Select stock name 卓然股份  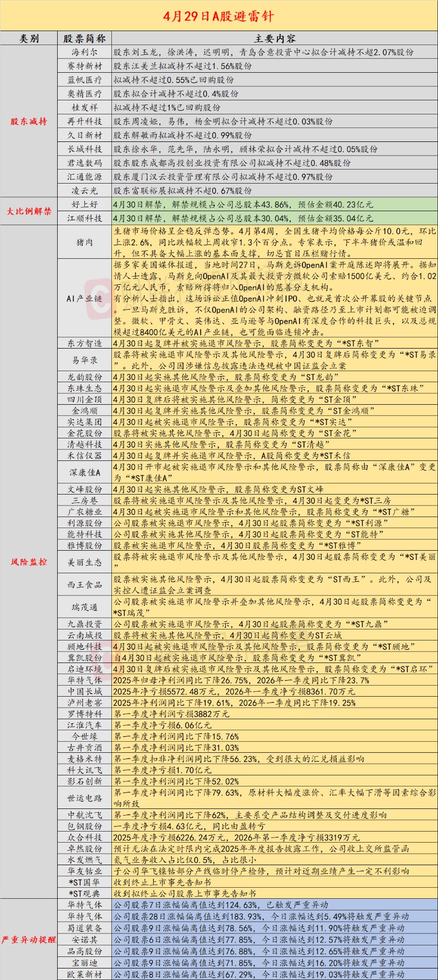click(x=85, y=849)
